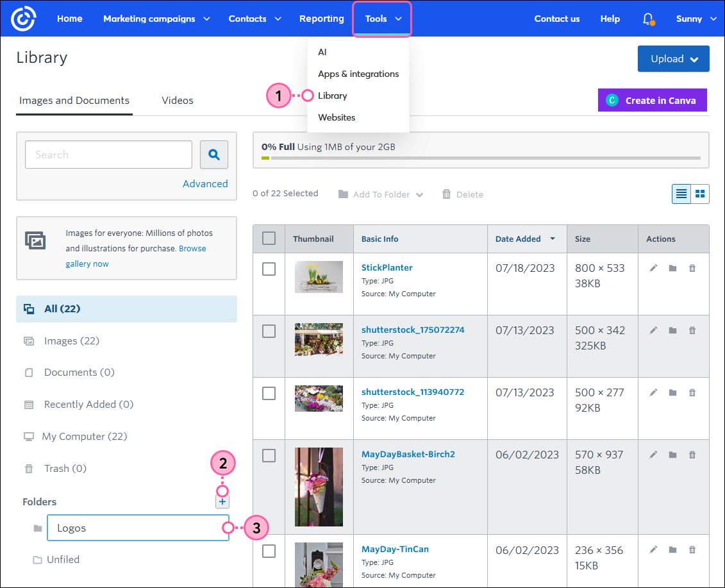Filter by Images (22)
This screenshot has height=588, width=725.
(71, 341)
